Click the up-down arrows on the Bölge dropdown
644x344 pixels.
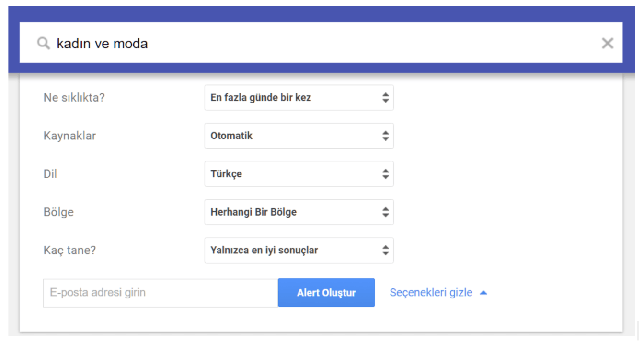(x=386, y=212)
